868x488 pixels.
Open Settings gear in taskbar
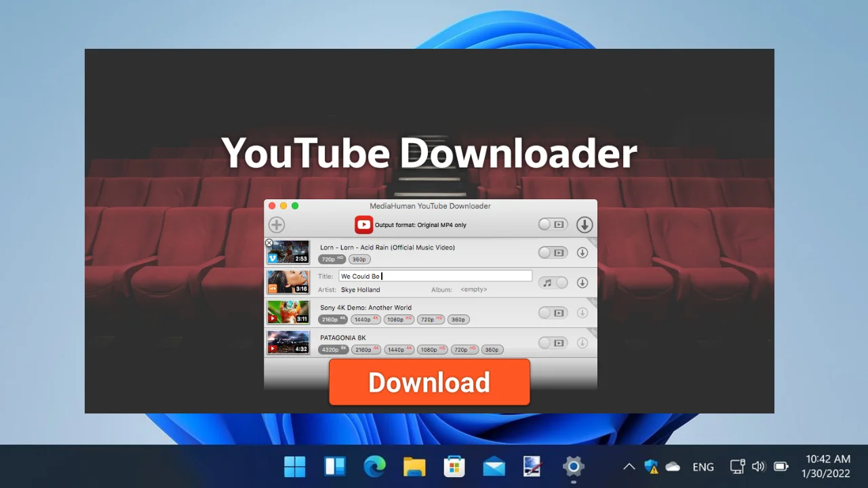click(x=574, y=466)
